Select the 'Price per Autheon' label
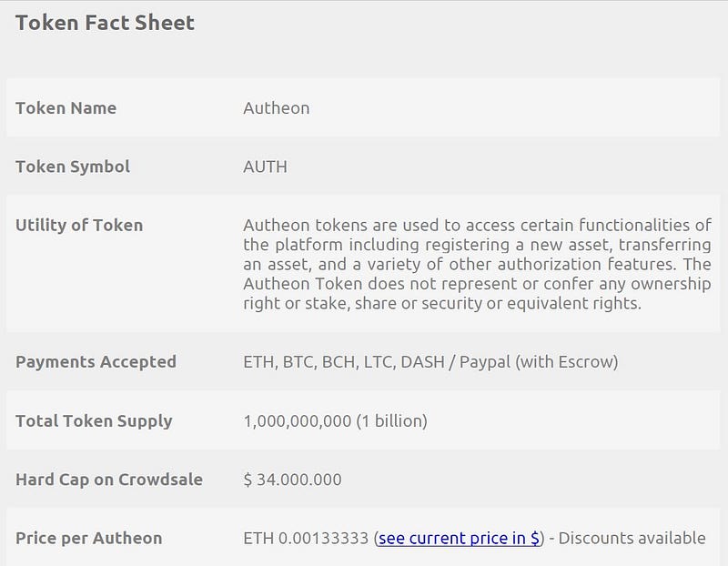728x566 pixels. (88, 538)
